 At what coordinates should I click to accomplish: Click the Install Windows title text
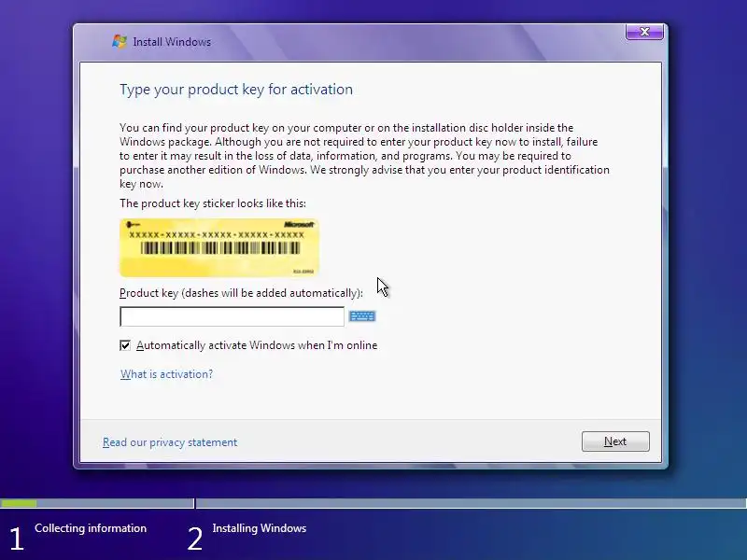click(x=172, y=42)
